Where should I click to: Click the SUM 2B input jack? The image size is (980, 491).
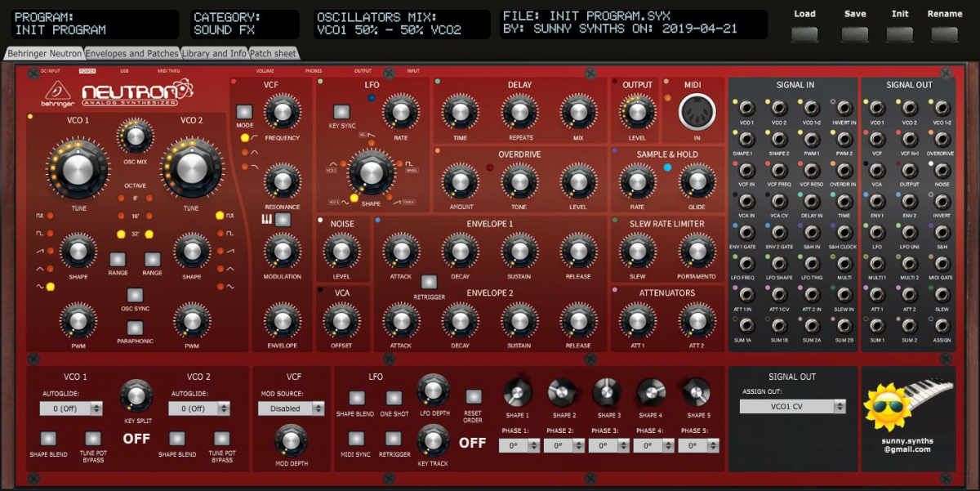pyautogui.click(x=844, y=325)
